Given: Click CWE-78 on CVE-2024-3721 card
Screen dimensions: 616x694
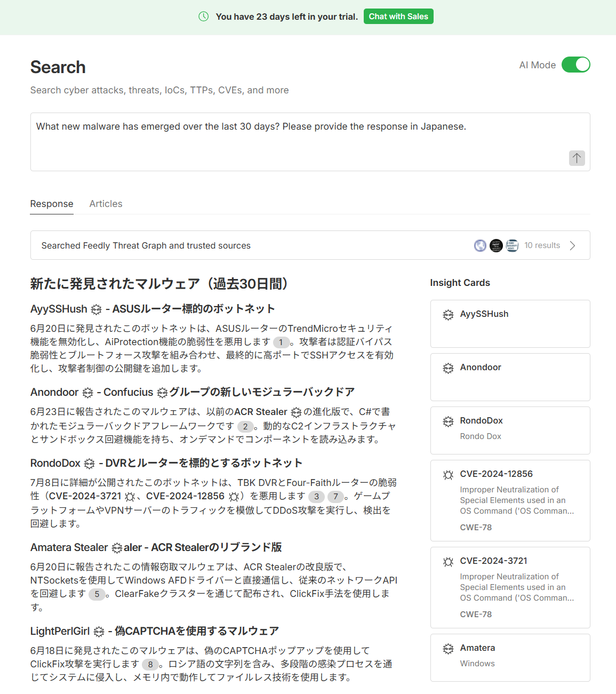Looking at the screenshot, I should [x=476, y=614].
